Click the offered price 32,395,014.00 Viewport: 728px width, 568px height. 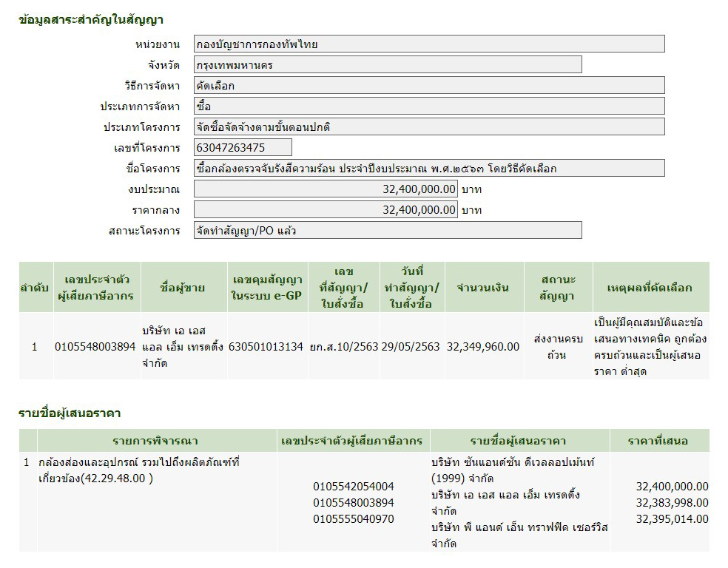point(672,519)
